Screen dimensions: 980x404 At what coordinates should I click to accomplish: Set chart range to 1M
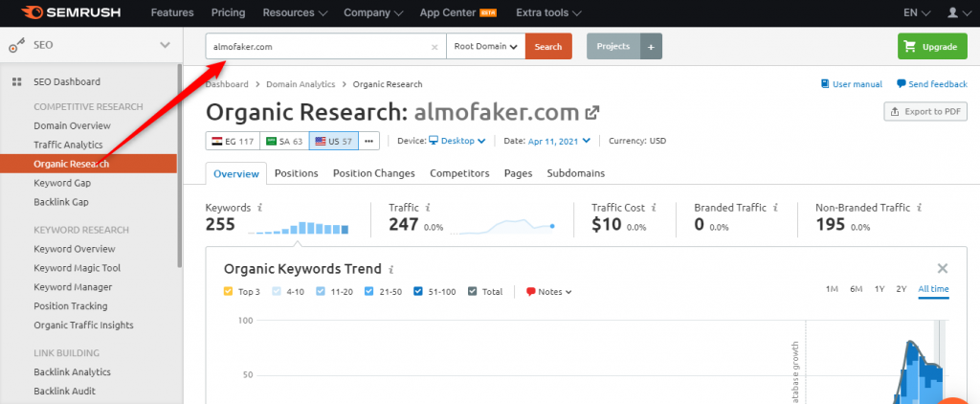pos(832,289)
